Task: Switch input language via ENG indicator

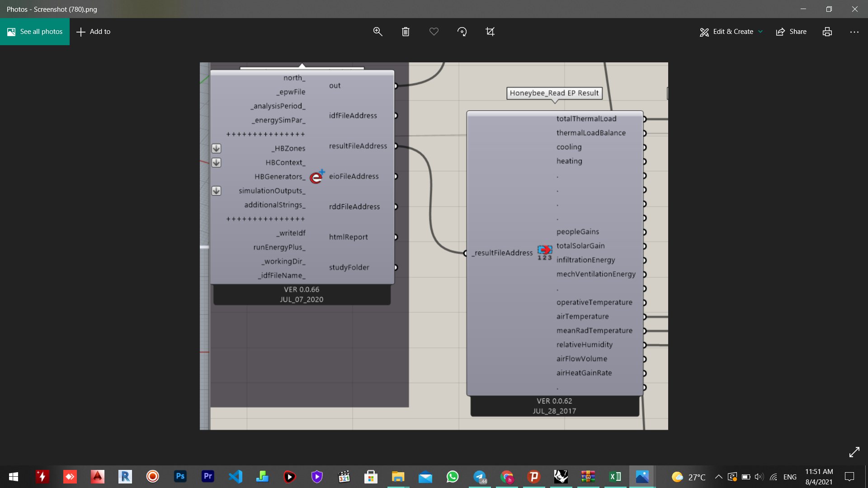Action: click(790, 477)
